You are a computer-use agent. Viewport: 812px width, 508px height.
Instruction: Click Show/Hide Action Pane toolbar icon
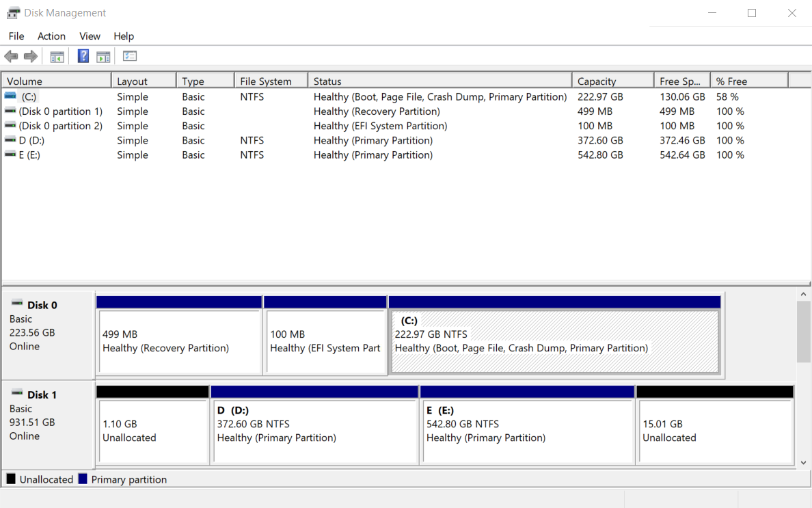click(x=104, y=57)
